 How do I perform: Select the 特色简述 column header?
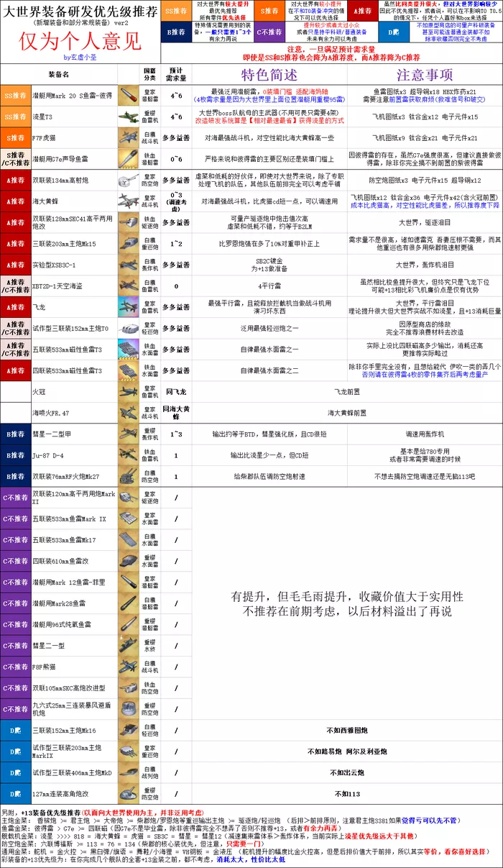269,75
